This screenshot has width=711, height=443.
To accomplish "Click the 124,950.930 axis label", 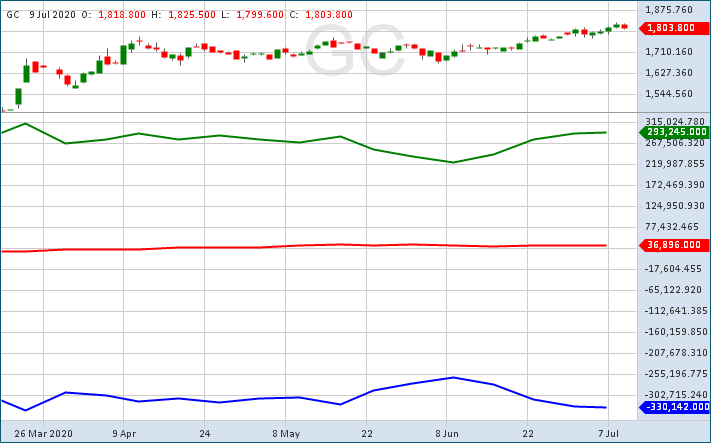I will pos(676,206).
